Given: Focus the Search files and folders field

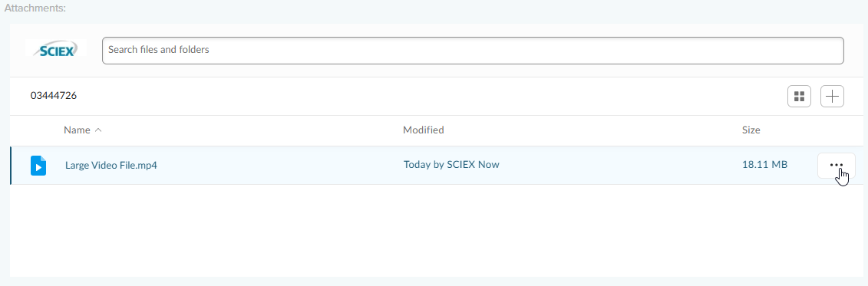Looking at the screenshot, I should [x=473, y=51].
